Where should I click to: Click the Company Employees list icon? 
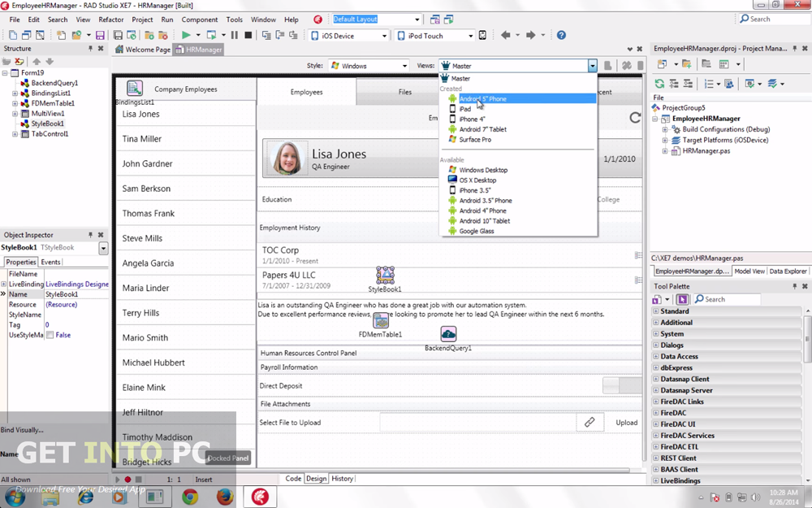pos(135,88)
